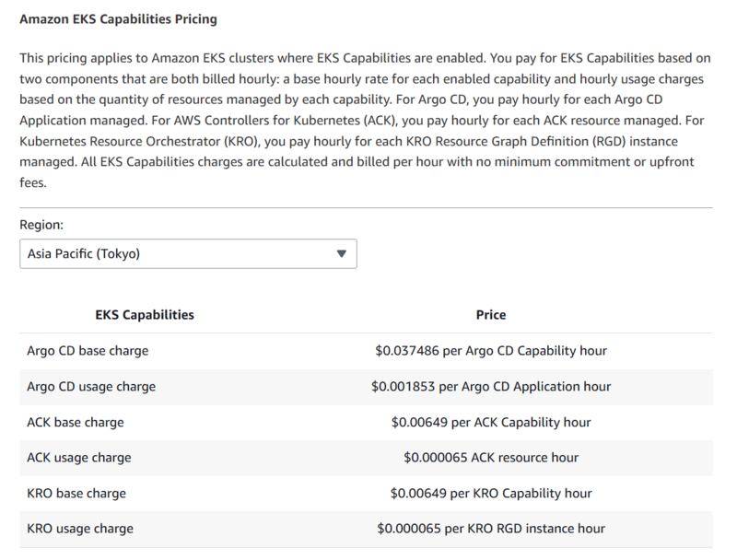Select the KRO usage charge row label
The height and width of the screenshot is (560, 737).
tap(80, 529)
